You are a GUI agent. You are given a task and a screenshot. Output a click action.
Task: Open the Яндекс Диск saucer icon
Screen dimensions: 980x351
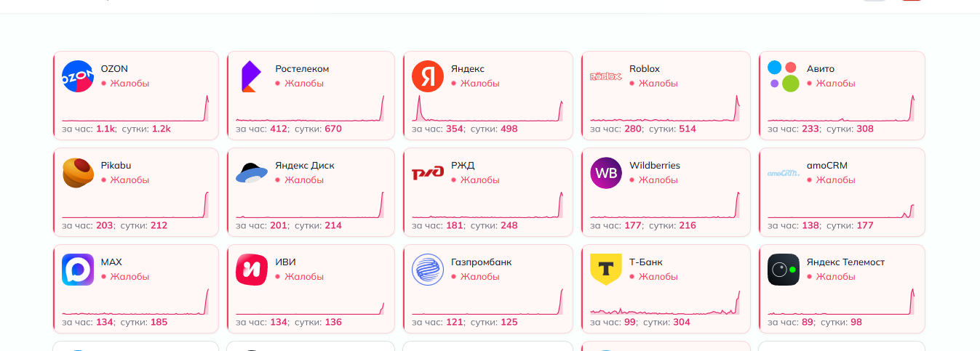[x=252, y=173]
